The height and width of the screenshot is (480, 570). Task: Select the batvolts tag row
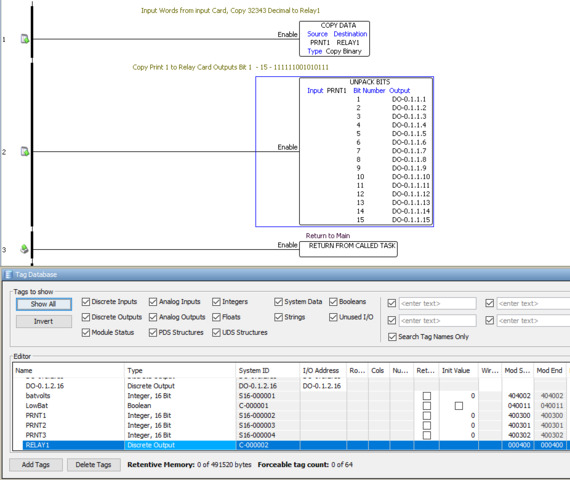289,396
